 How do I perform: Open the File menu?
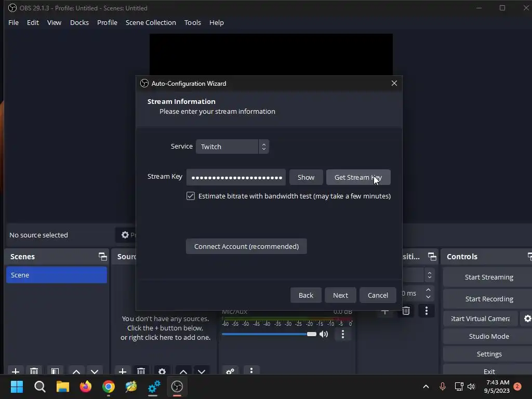pyautogui.click(x=14, y=22)
